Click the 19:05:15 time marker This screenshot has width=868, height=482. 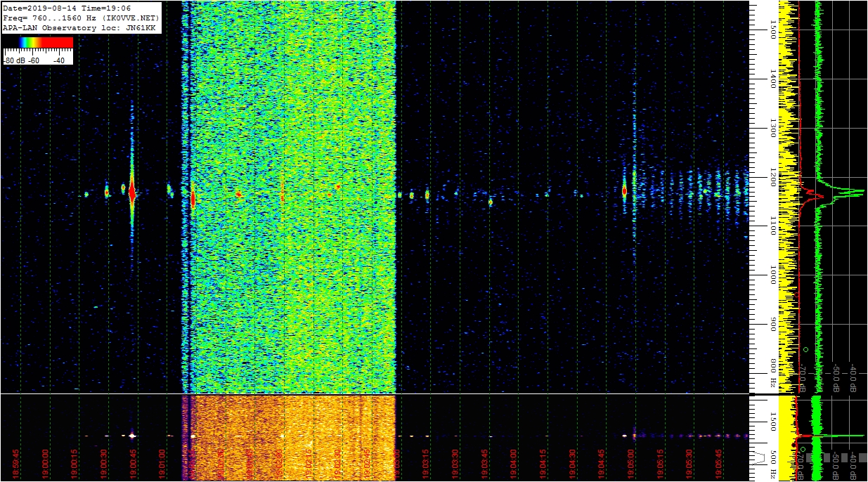pos(661,464)
